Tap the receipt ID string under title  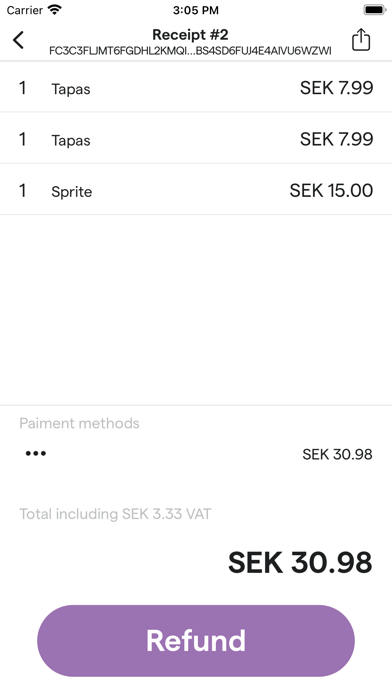point(190,51)
